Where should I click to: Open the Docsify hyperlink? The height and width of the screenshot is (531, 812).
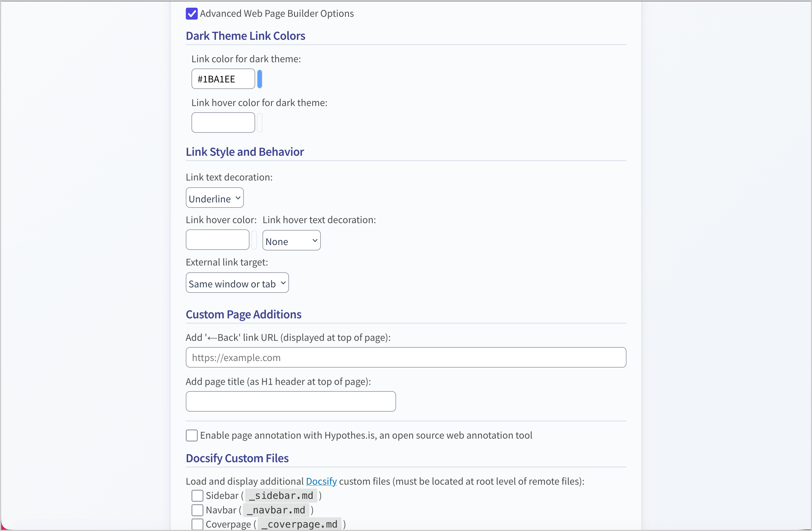click(x=321, y=481)
